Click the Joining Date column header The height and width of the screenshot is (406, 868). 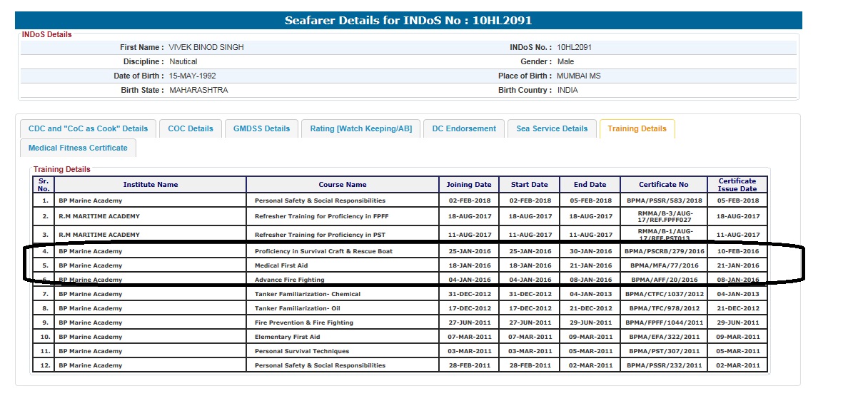pos(469,185)
